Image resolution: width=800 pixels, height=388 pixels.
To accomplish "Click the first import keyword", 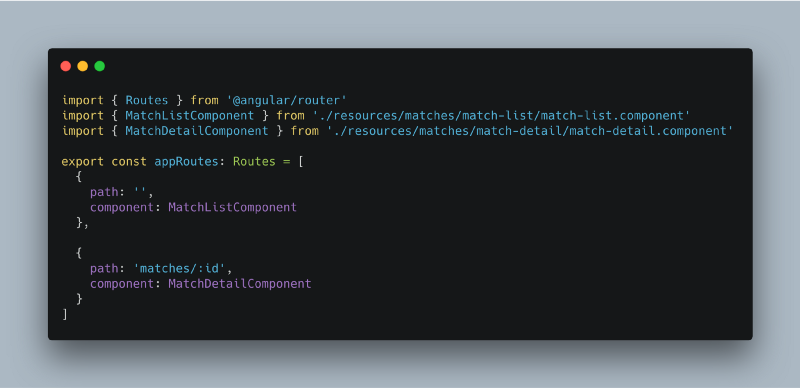I will (83, 101).
